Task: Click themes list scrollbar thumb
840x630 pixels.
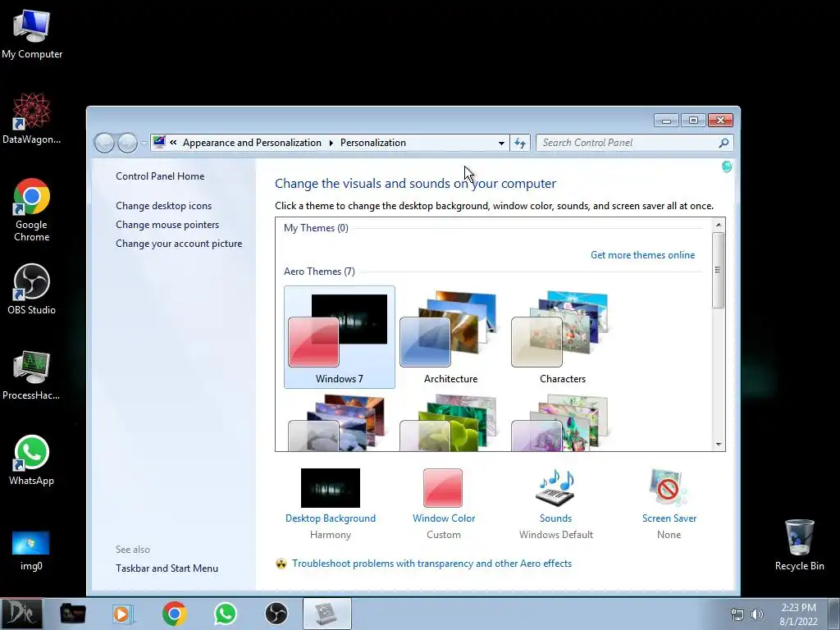Action: [x=718, y=269]
